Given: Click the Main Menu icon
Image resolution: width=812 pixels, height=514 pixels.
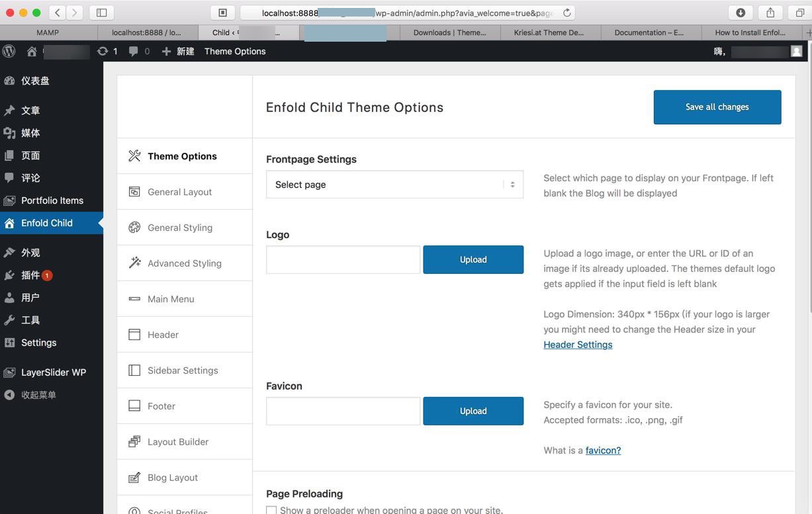Looking at the screenshot, I should (134, 299).
